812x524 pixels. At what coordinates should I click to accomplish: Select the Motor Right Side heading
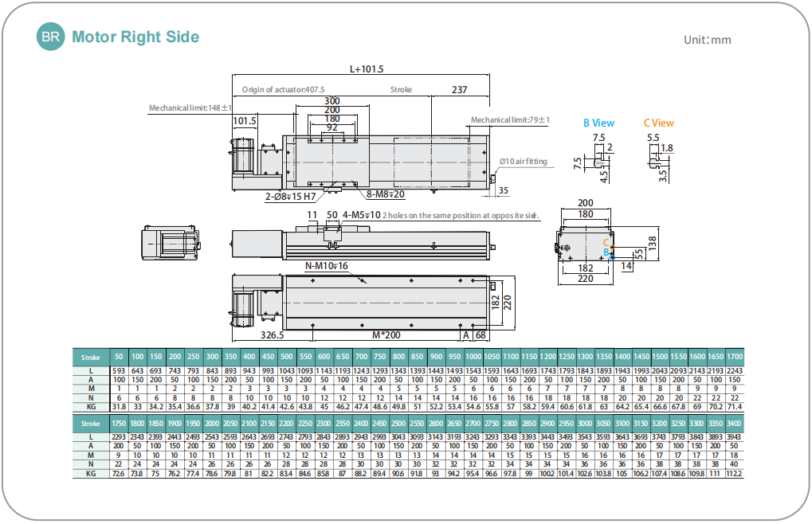click(135, 37)
